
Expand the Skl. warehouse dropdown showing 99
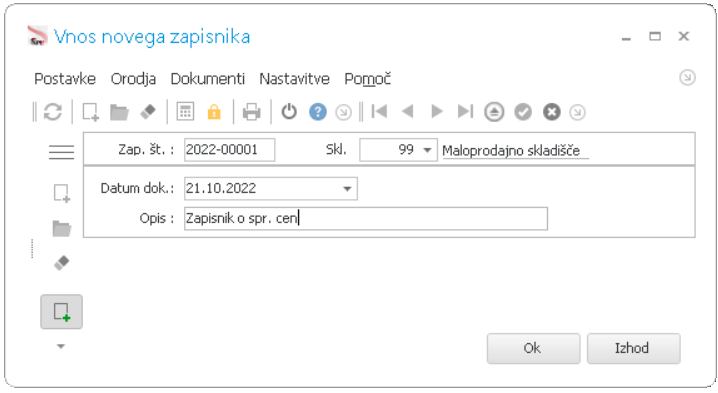[x=427, y=150]
